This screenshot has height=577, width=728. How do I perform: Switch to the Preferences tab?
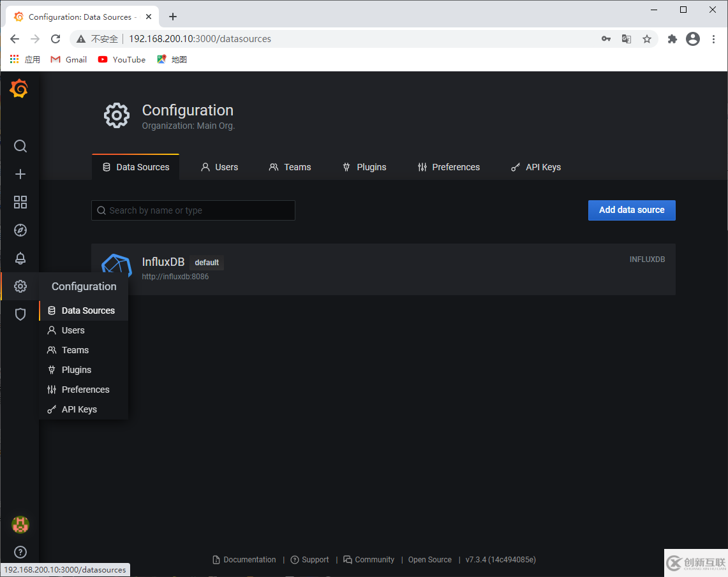[x=449, y=167]
